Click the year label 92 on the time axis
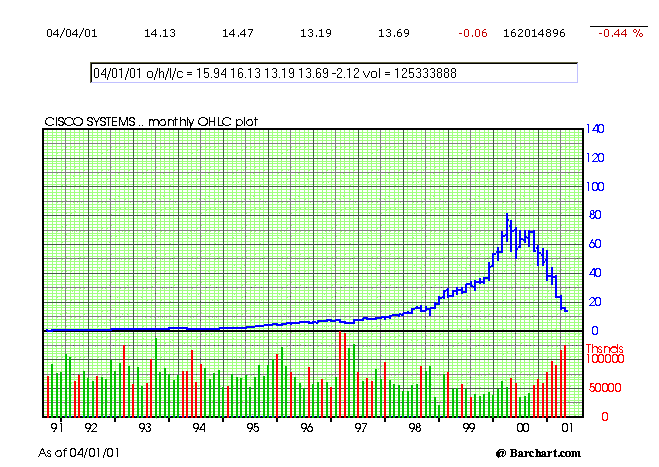Screen dimensions: 659x467 pos(91,428)
